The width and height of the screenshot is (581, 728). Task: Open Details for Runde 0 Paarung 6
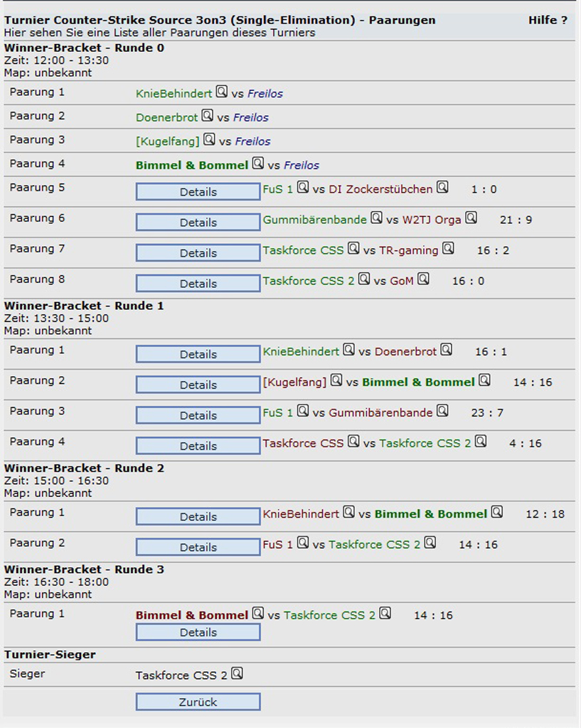[x=198, y=223]
